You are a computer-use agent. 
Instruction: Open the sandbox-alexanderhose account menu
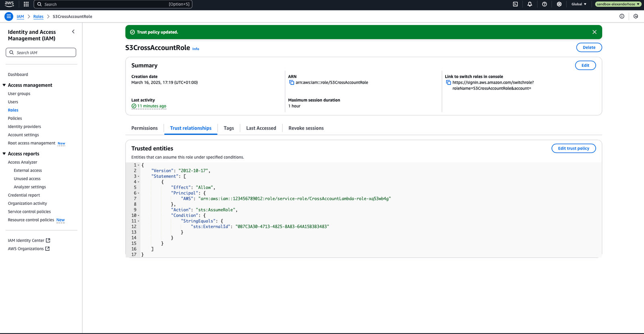pos(617,4)
